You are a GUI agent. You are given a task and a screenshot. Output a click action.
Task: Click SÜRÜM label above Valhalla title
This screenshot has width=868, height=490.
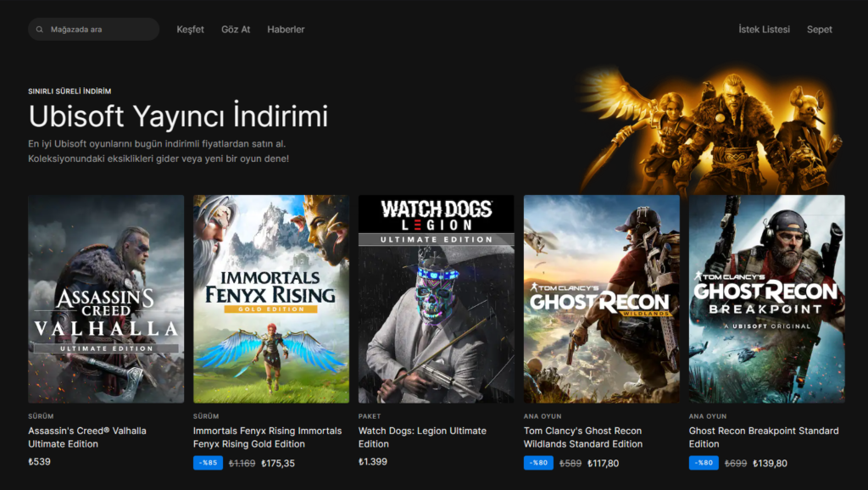click(41, 416)
